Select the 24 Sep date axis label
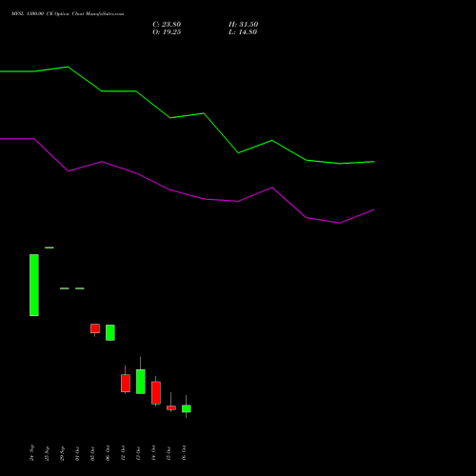 pos(31,453)
